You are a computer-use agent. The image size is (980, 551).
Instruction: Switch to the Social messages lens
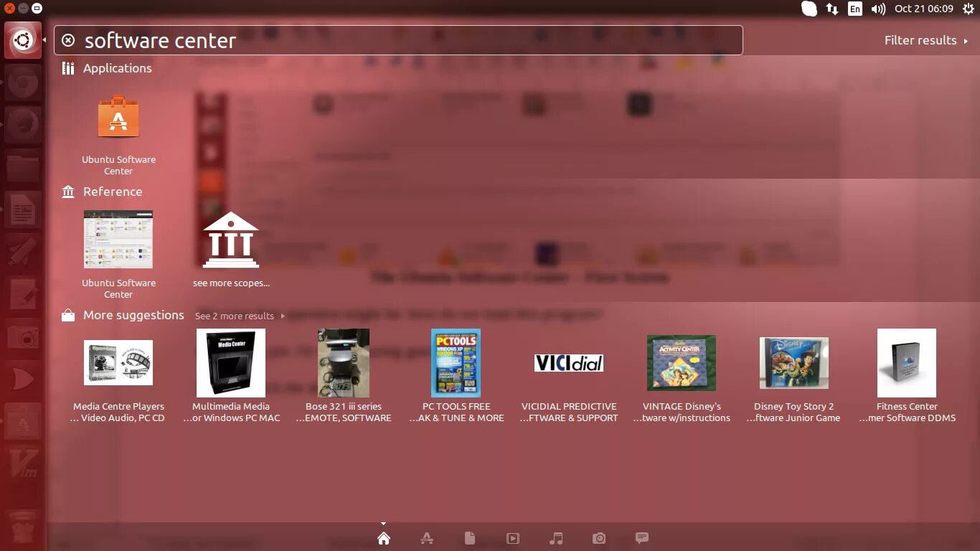642,538
